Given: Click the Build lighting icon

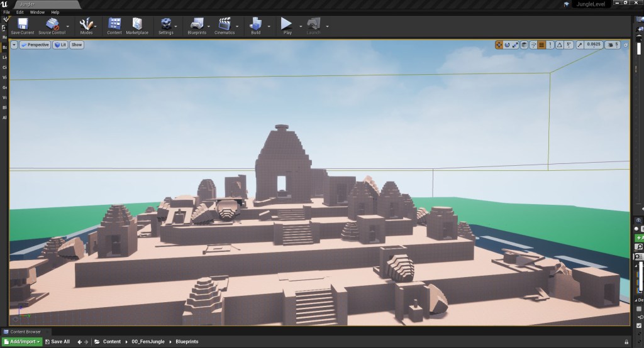Looking at the screenshot, I should tap(255, 24).
